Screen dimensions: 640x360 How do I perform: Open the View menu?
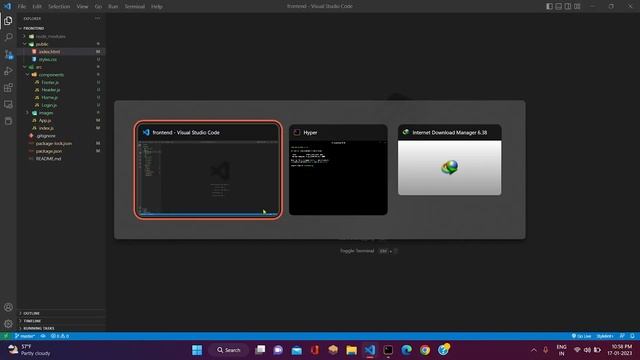click(82, 7)
